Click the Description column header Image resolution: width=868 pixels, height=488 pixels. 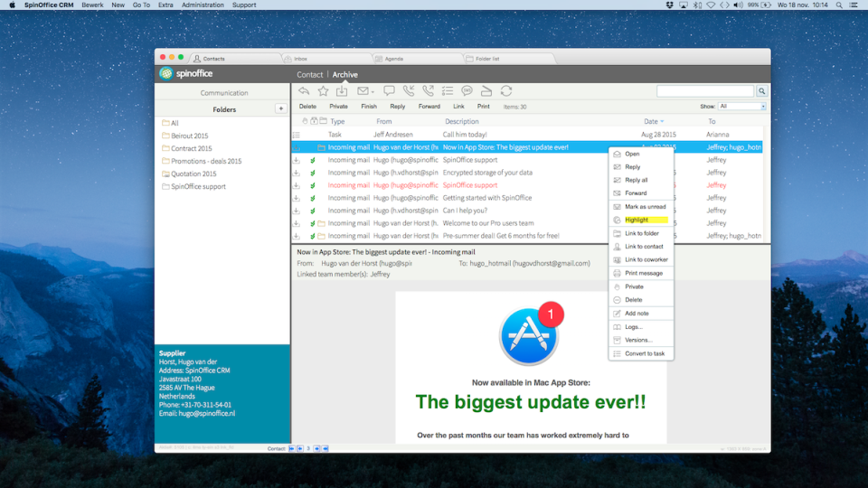pos(462,121)
